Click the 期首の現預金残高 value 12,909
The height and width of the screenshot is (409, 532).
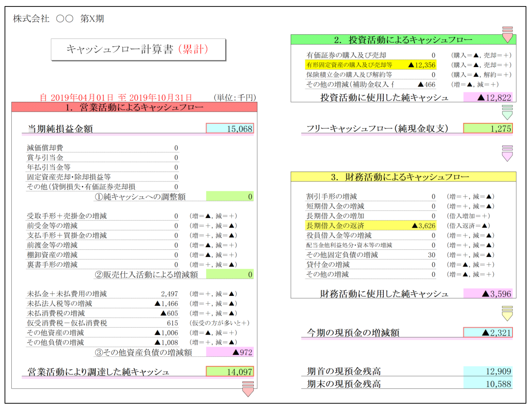click(488, 371)
